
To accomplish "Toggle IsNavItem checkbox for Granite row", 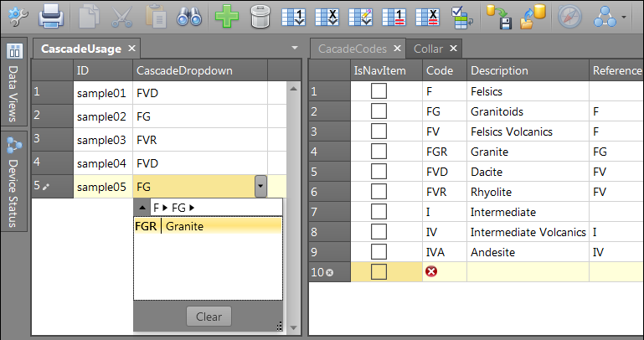I will tap(379, 152).
